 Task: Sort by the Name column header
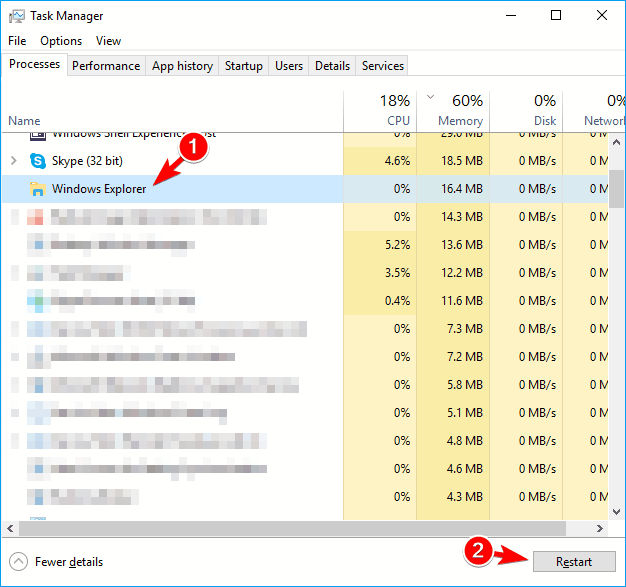tap(172, 112)
